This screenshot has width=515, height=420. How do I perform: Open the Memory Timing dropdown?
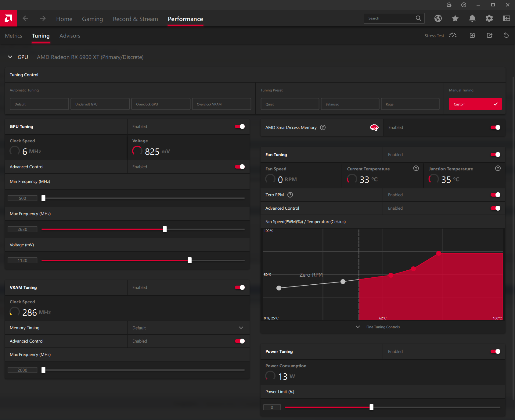pyautogui.click(x=188, y=328)
